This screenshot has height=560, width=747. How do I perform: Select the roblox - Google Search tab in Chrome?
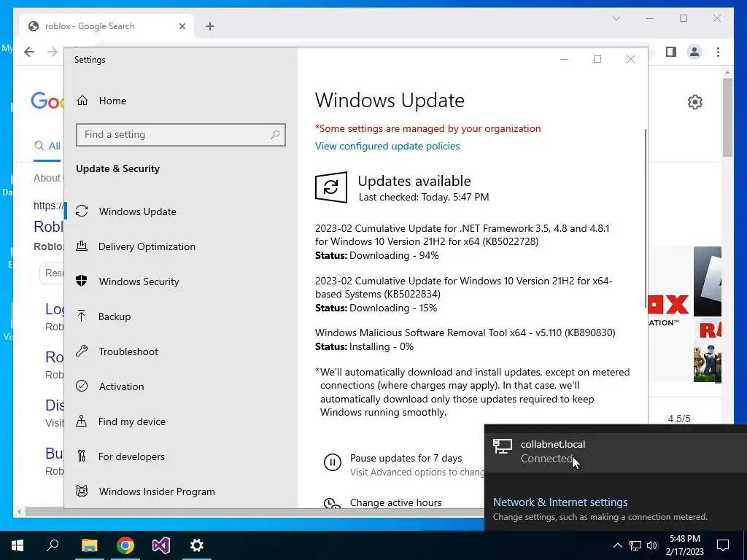point(107,26)
